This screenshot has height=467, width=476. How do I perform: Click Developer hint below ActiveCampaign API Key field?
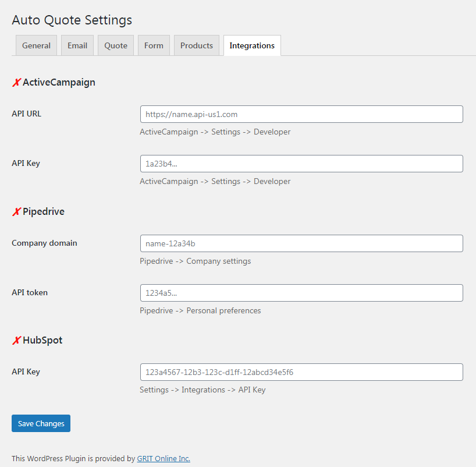point(215,182)
